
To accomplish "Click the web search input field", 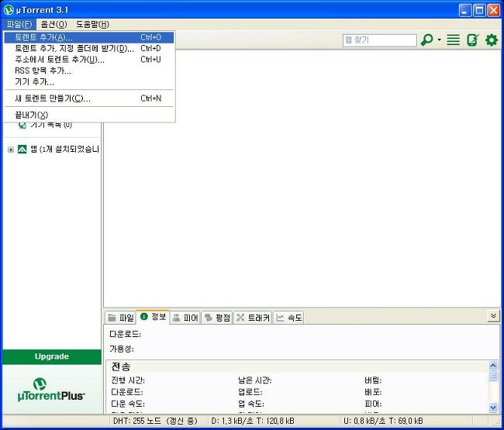I will click(x=380, y=40).
